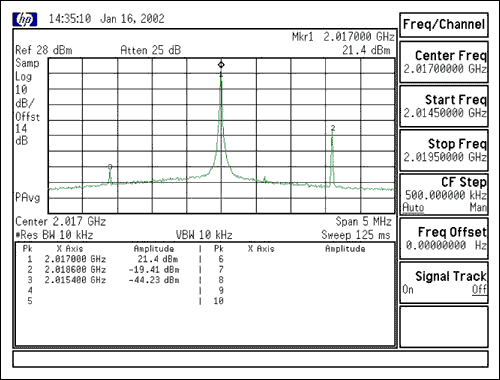Click the 14:35:10 time stamp
The height and width of the screenshot is (380, 500).
point(70,19)
